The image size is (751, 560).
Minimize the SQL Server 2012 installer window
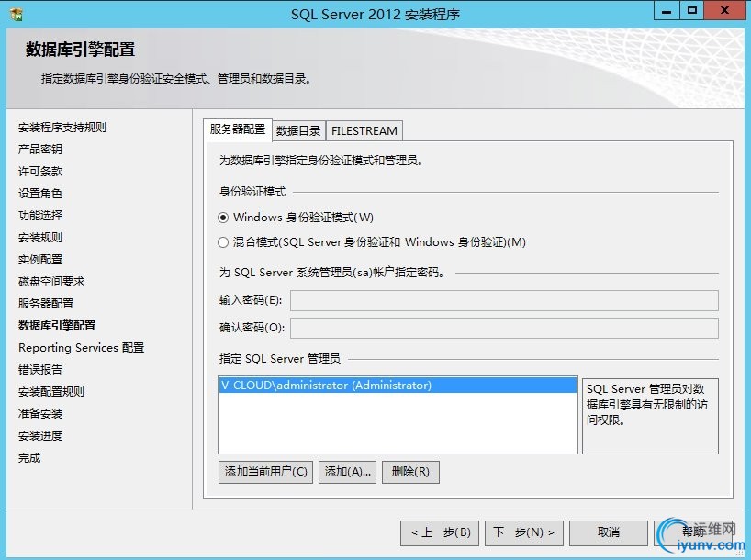point(667,11)
